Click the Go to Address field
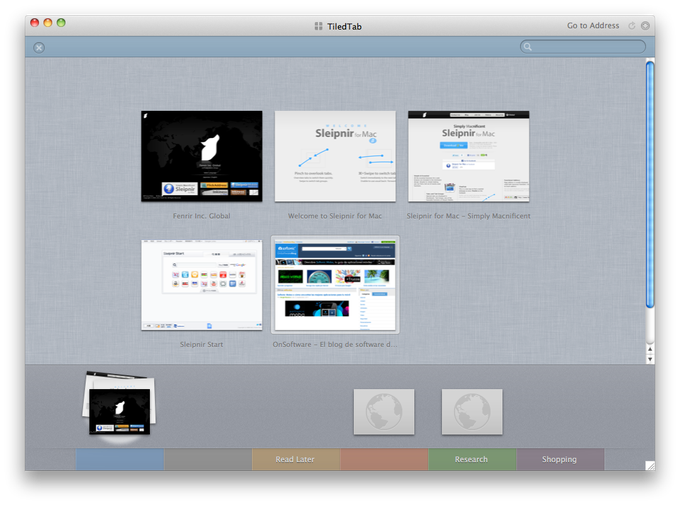 coord(593,26)
